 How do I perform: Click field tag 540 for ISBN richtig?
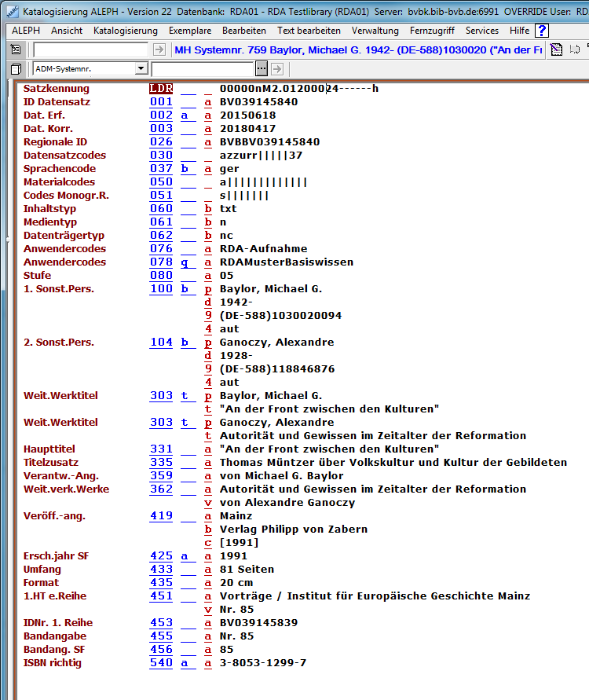coord(161,662)
